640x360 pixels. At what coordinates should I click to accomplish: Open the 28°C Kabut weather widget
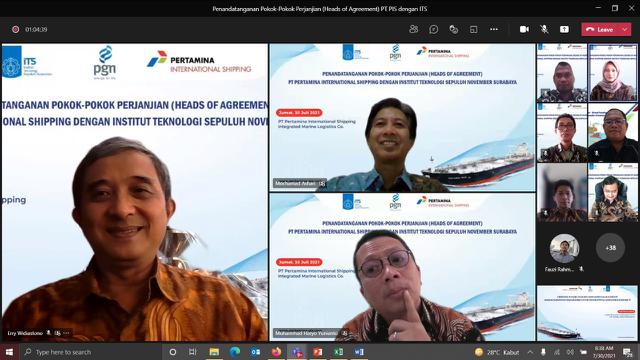coord(497,352)
